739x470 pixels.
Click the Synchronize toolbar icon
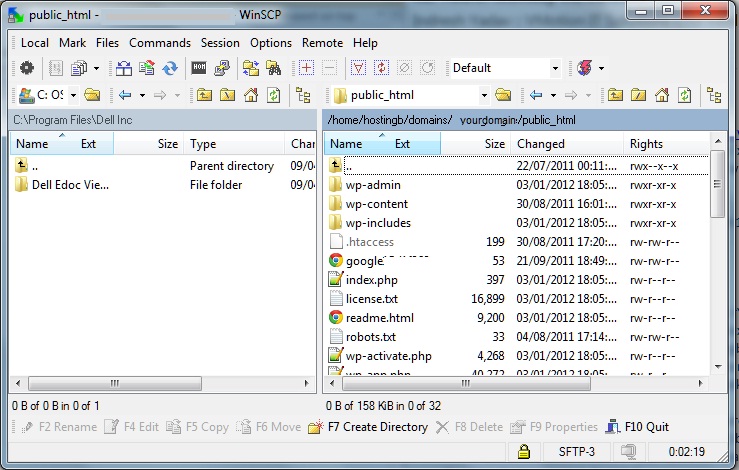[x=147, y=68]
